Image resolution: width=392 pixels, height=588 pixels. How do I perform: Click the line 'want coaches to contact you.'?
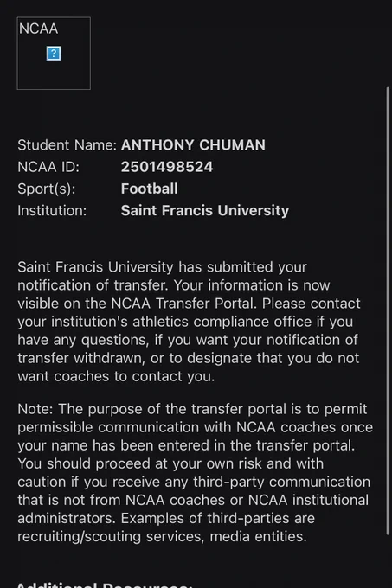pos(116,376)
